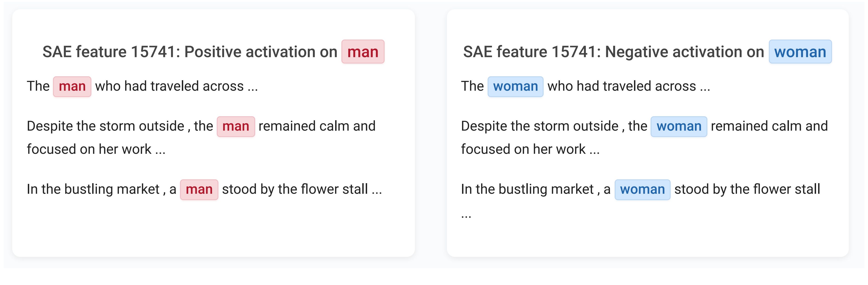Click 'stood by the flower stall' in the Positive card

pos(295,189)
